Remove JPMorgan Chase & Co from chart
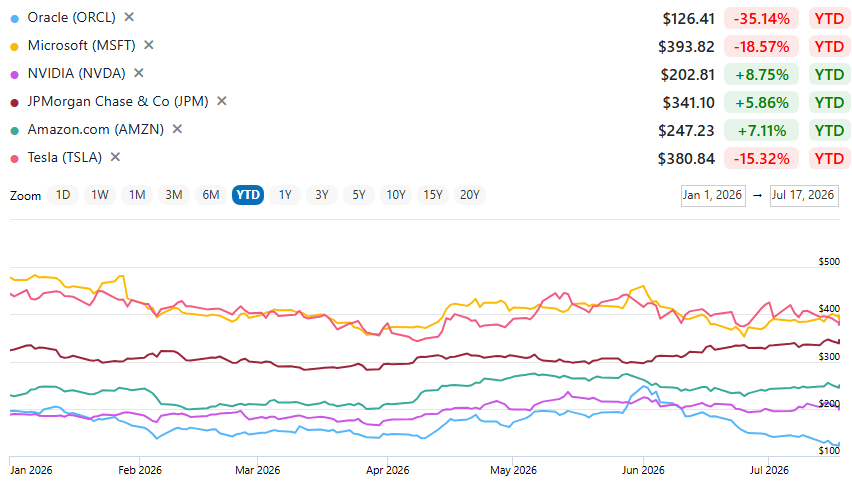This screenshot has width=852, height=484. tap(221, 101)
